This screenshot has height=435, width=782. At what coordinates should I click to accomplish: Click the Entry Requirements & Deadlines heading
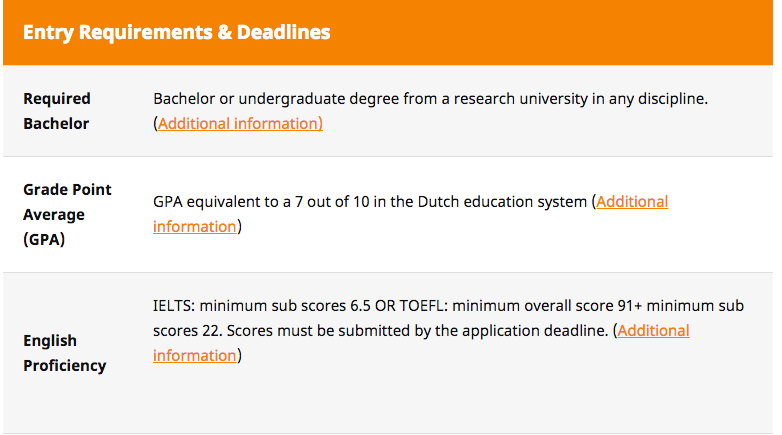[176, 32]
